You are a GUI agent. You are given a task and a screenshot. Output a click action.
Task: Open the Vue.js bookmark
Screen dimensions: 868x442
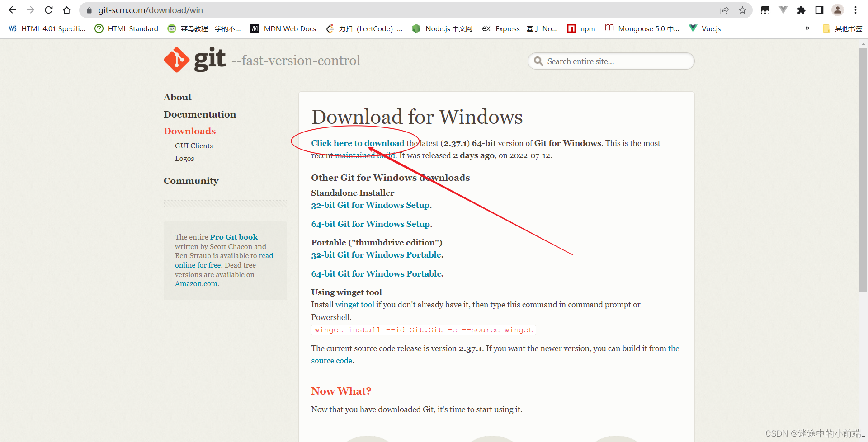point(704,28)
